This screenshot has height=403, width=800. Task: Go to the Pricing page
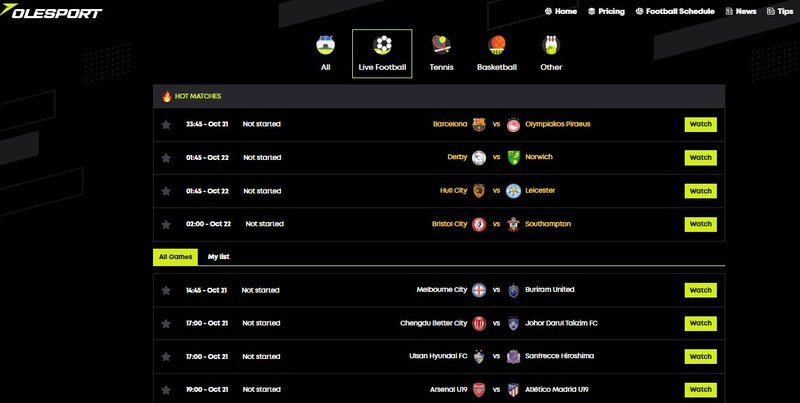[x=605, y=11]
